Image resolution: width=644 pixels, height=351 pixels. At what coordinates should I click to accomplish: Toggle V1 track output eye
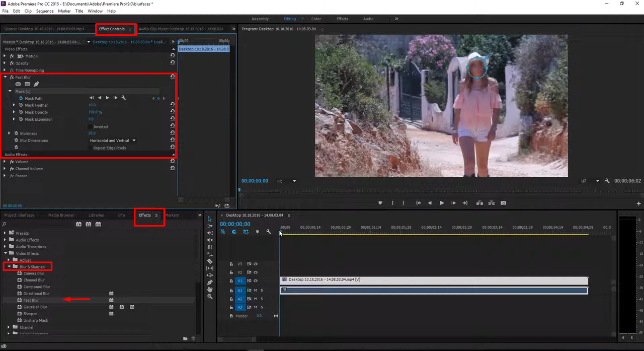pos(256,280)
